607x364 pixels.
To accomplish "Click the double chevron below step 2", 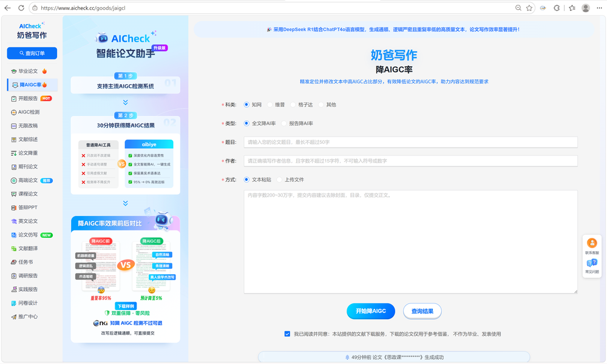I will (126, 203).
